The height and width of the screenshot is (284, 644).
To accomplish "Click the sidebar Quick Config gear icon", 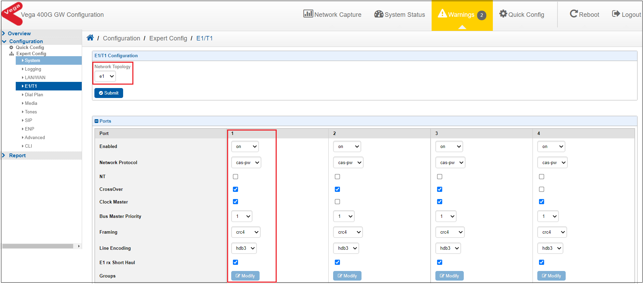I will 11,48.
